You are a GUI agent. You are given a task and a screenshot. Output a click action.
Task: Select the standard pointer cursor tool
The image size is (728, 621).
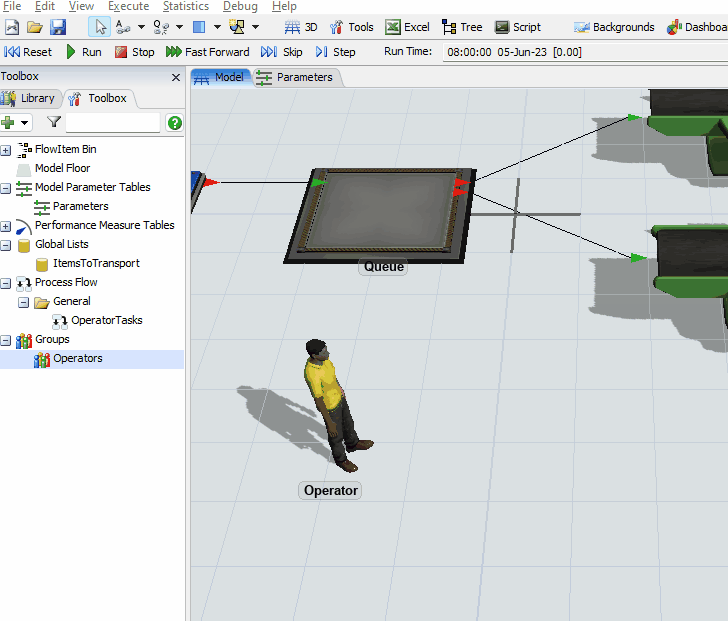click(101, 27)
